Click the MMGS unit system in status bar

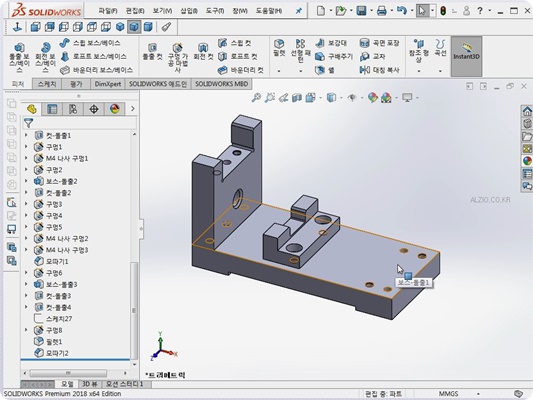448,394
